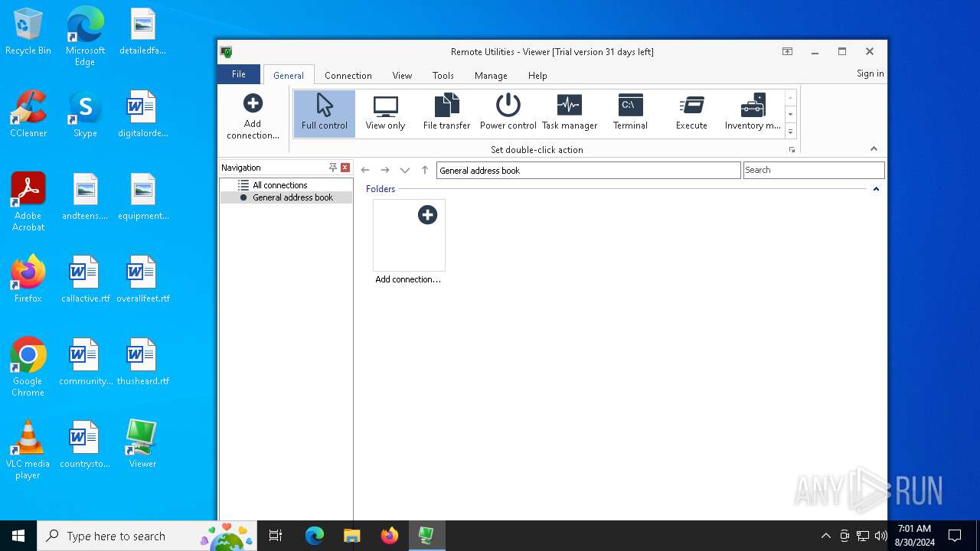Image resolution: width=980 pixels, height=551 pixels.
Task: Select the Power control mode
Action: click(x=508, y=113)
